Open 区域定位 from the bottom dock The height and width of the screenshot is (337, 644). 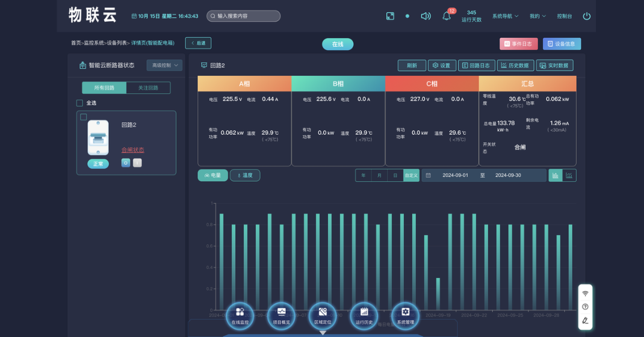tap(323, 314)
